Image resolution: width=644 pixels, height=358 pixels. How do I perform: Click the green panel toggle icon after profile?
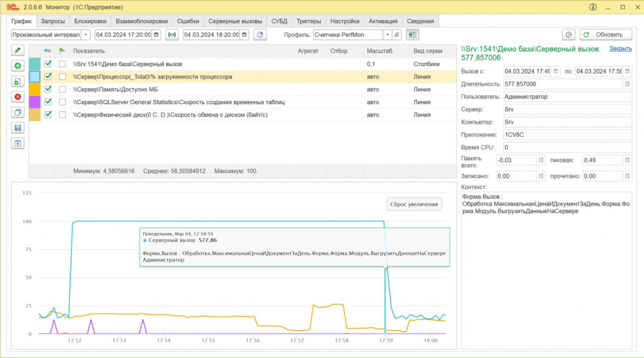pos(412,35)
